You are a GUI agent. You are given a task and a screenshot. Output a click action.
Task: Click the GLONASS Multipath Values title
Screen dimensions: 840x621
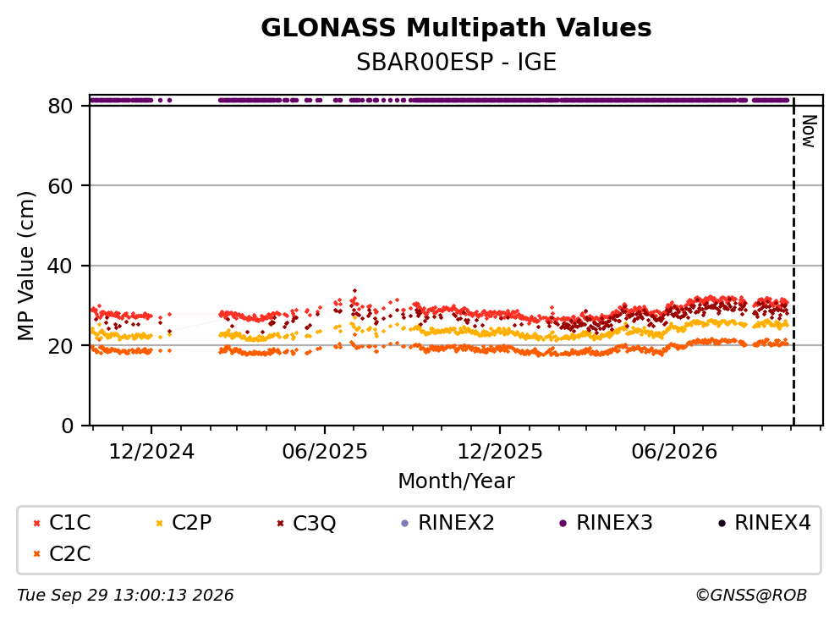(456, 28)
